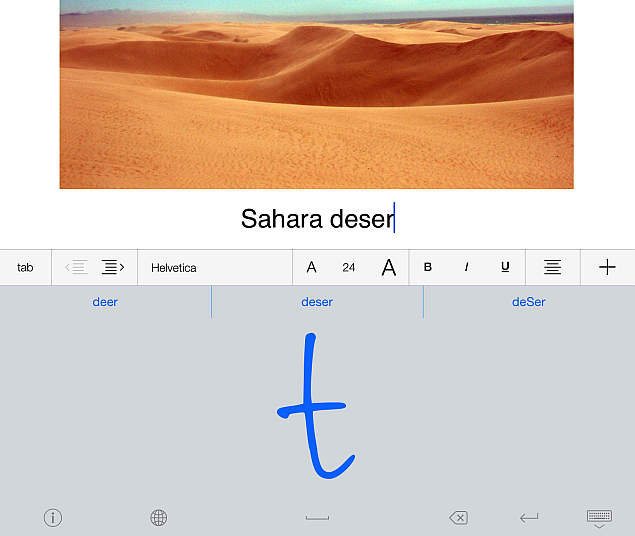The height and width of the screenshot is (536, 635).
Task: Toggle underline formatting
Action: tap(505, 267)
